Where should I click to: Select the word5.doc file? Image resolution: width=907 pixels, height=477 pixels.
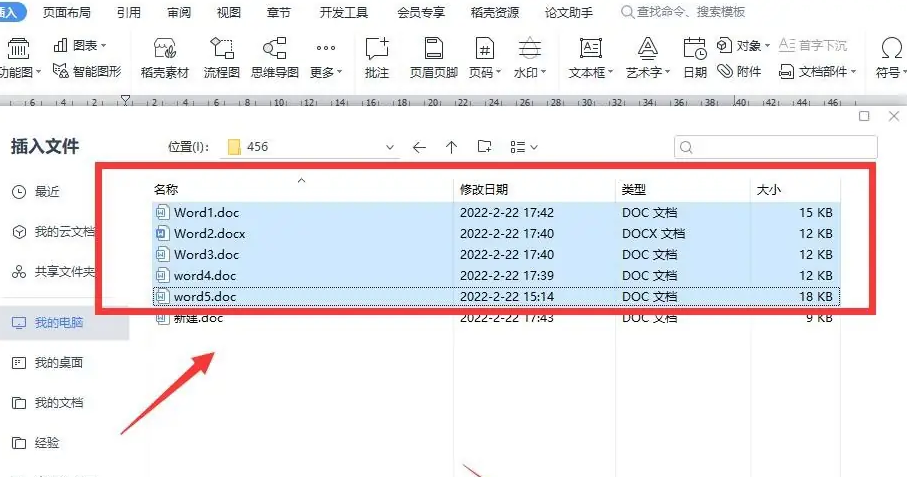tap(496, 296)
